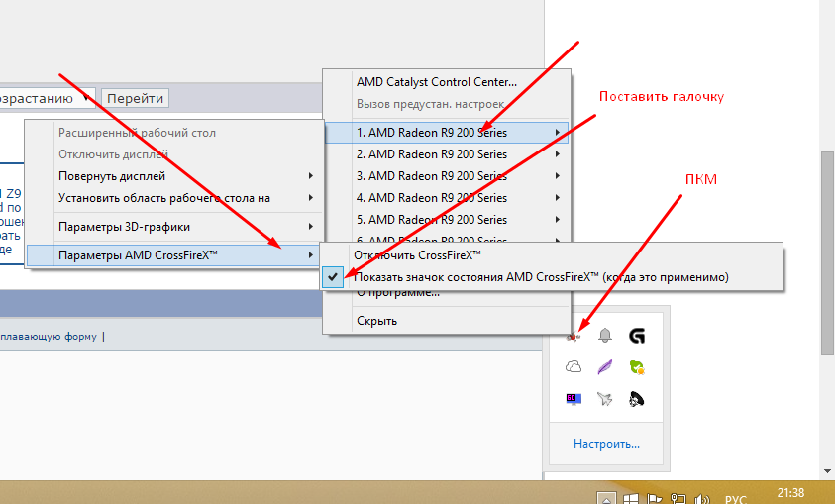
Task: Click the green shield tray icon
Action: click(637, 367)
